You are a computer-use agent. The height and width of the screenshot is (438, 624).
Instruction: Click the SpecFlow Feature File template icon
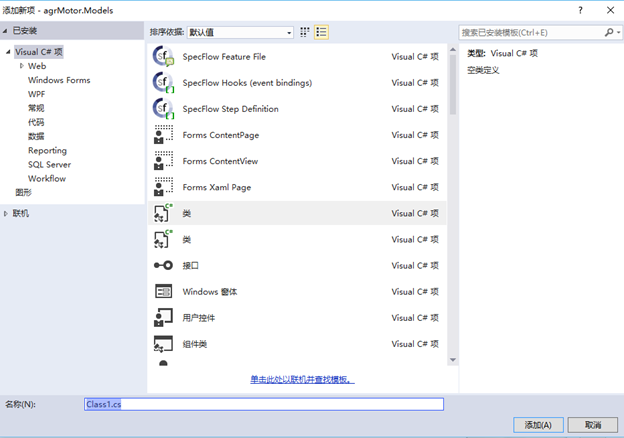(x=163, y=56)
